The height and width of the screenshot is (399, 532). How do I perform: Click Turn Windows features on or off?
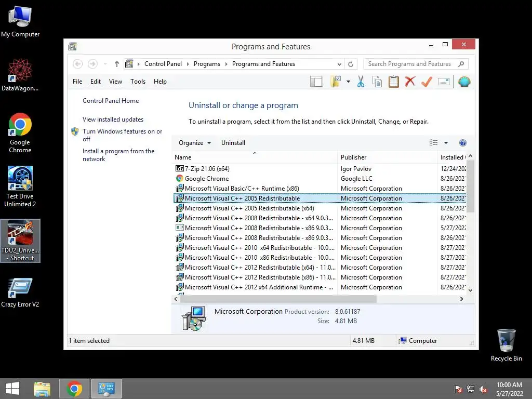tap(123, 135)
